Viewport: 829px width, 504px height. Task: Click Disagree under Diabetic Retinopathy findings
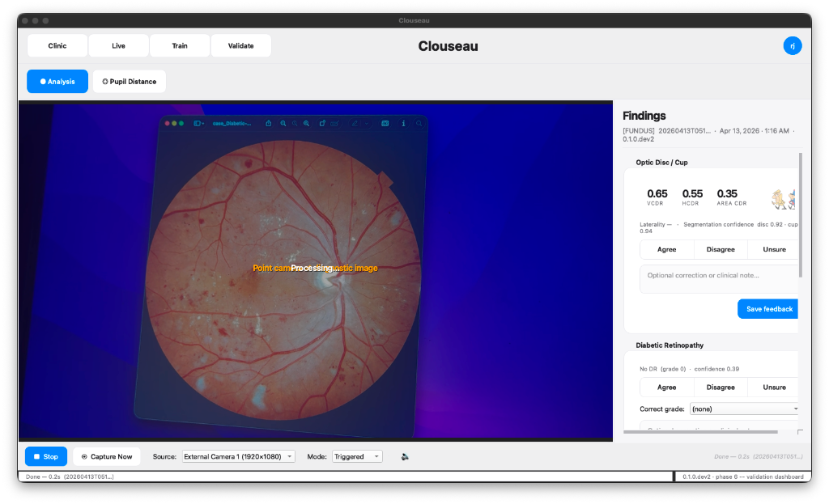(x=721, y=388)
